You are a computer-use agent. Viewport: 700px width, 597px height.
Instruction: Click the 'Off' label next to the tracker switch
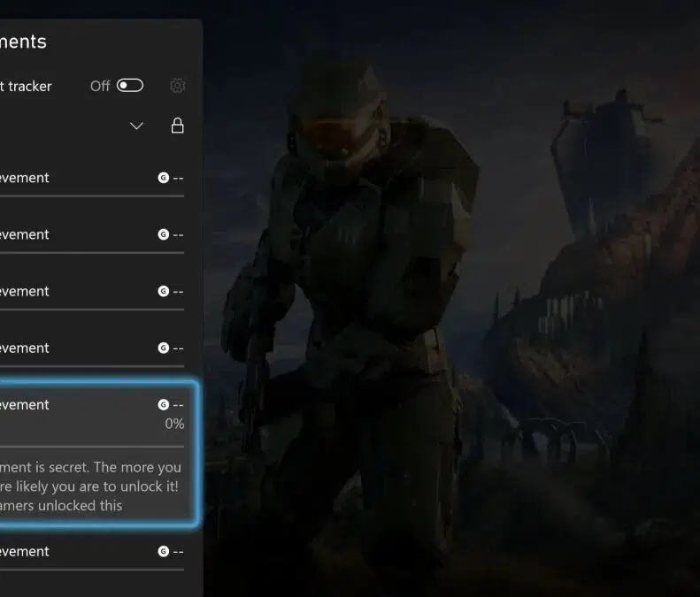point(100,86)
